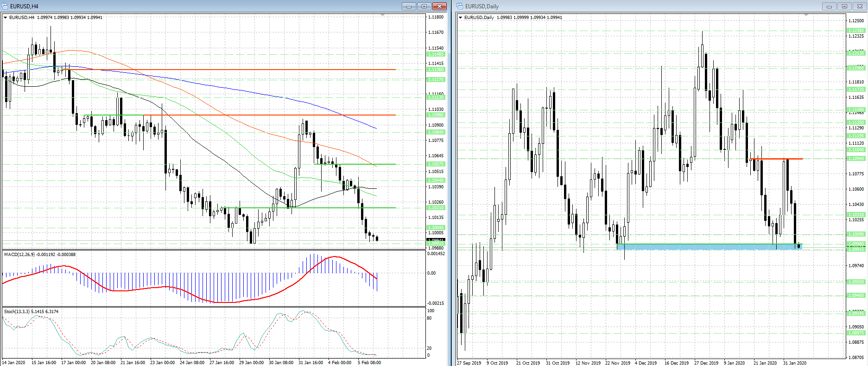The width and height of the screenshot is (868, 366).
Task: Click the 1.09550 price tag on the Daily axis
Action: pyautogui.click(x=856, y=282)
